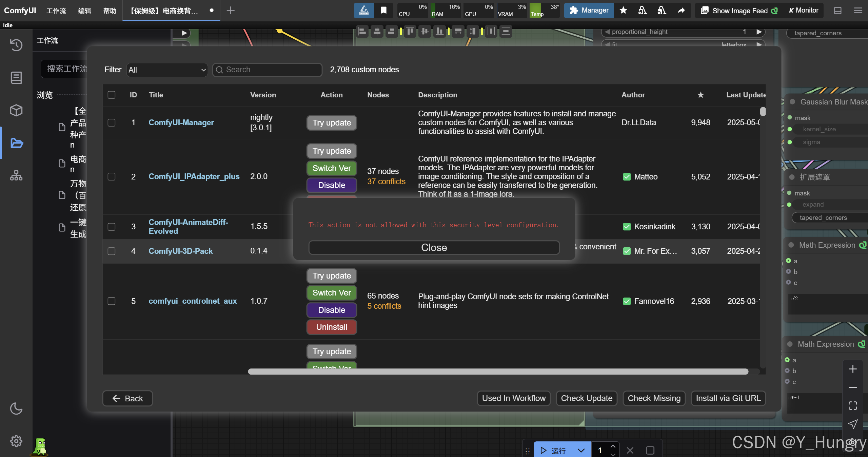
Task: Check the ComfyUI_IPAdapter_plus row checkbox
Action: point(112,177)
